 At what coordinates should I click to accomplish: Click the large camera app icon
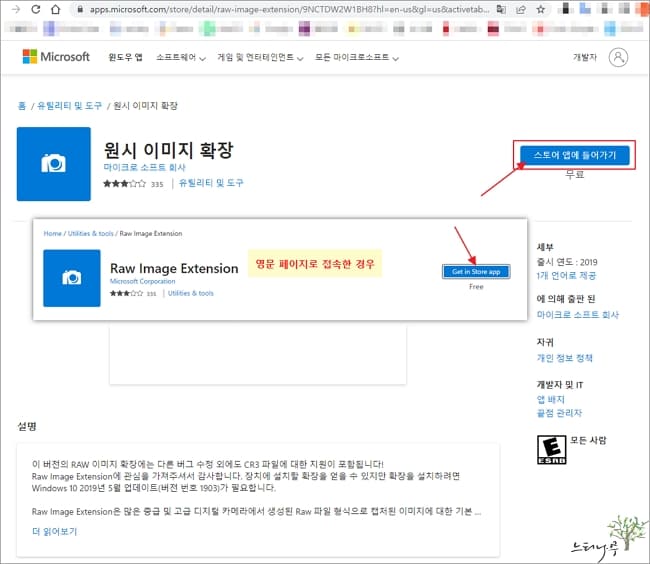(54, 164)
